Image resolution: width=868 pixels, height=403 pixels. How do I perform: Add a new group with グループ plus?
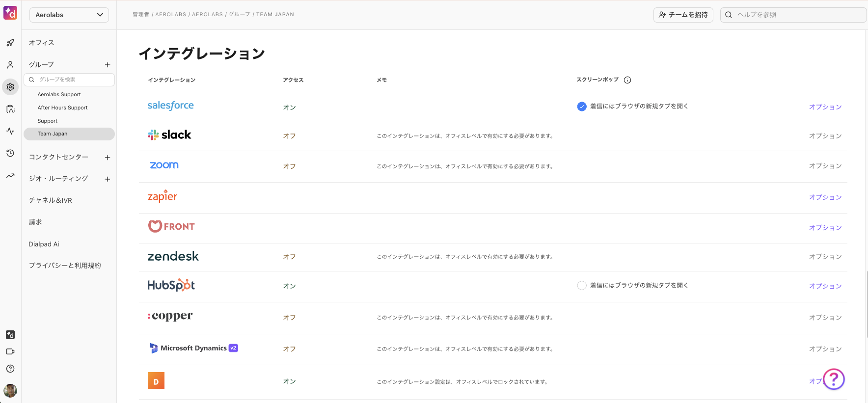pos(108,65)
